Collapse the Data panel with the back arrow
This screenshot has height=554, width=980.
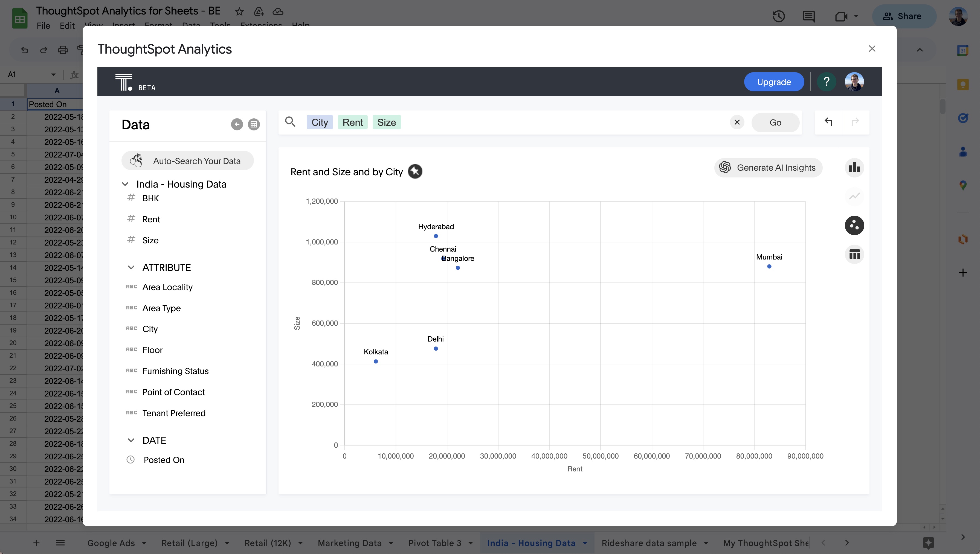coord(237,124)
